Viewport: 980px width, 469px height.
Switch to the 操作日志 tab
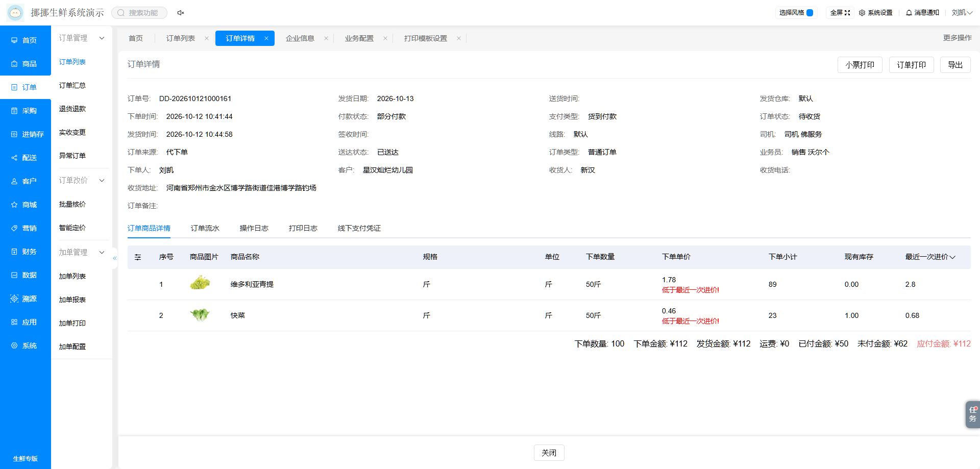coord(254,228)
